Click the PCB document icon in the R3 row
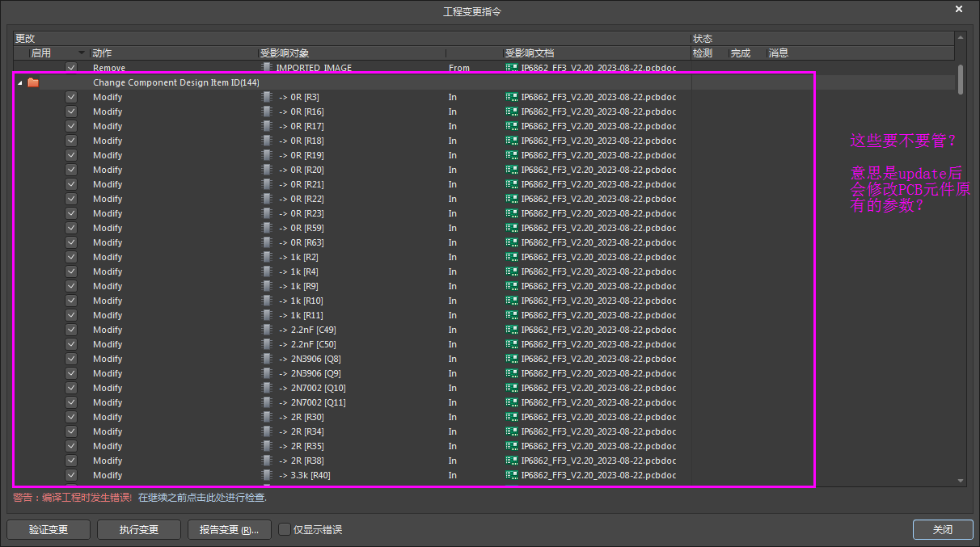980x547 pixels. pos(512,97)
